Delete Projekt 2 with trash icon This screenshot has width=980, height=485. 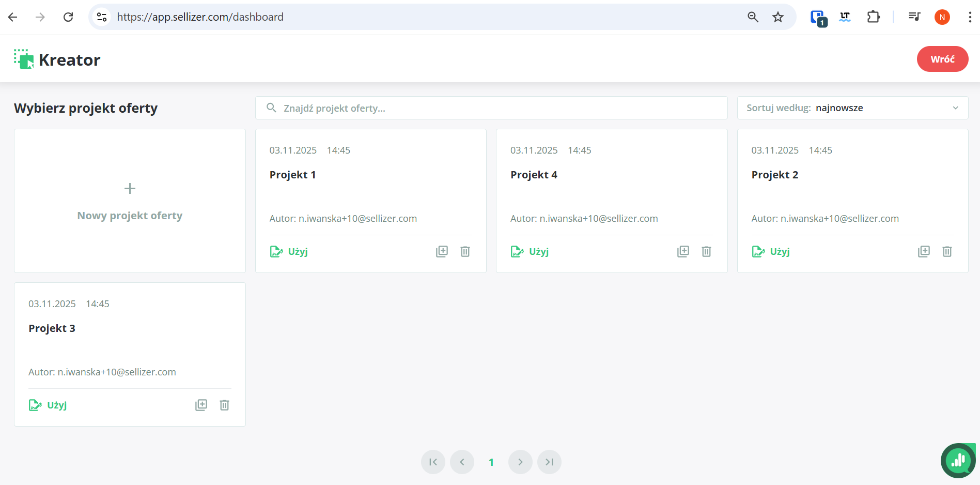pos(947,251)
